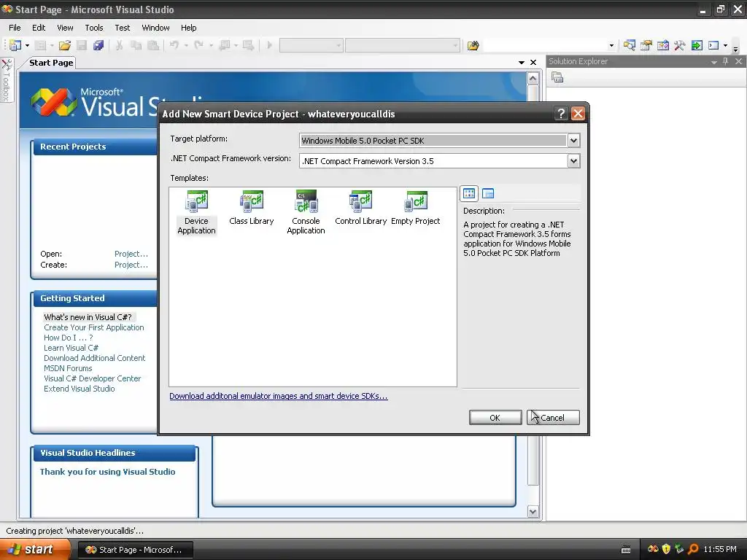Click Open Project link in Recent Projects
The image size is (747, 560).
[131, 254]
